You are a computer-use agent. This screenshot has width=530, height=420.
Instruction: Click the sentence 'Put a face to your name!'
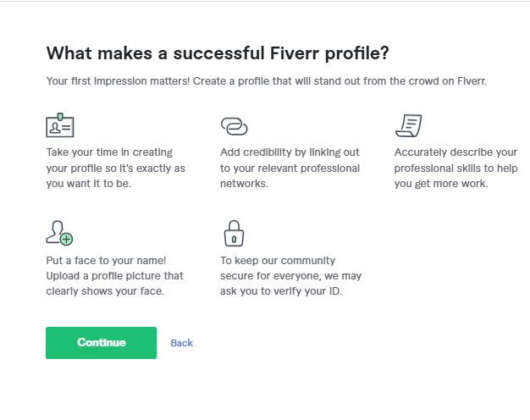[104, 261]
